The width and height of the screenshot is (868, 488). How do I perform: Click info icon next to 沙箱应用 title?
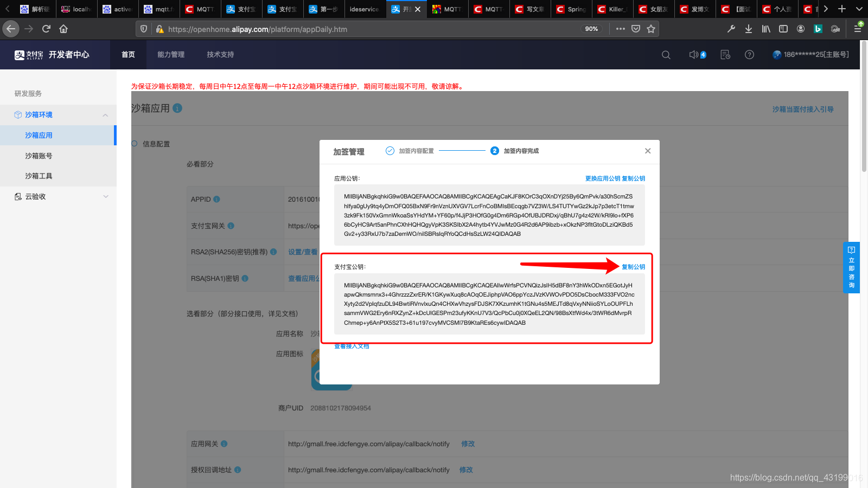[177, 108]
